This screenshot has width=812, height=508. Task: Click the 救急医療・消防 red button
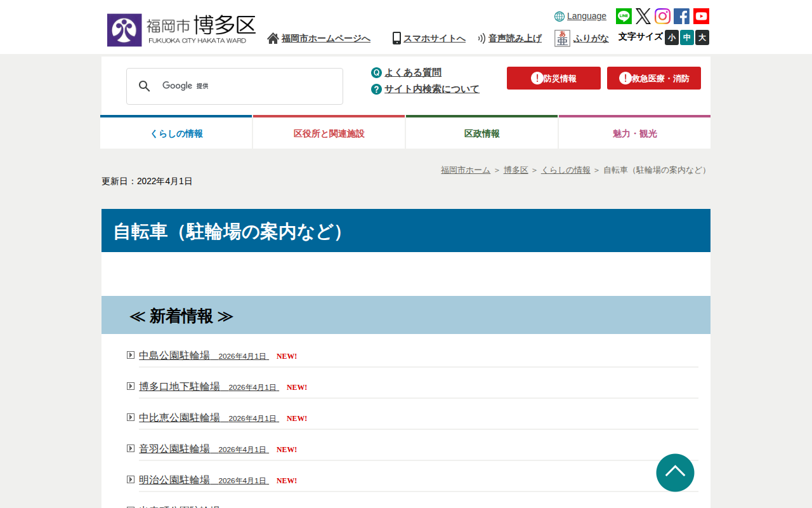click(654, 78)
